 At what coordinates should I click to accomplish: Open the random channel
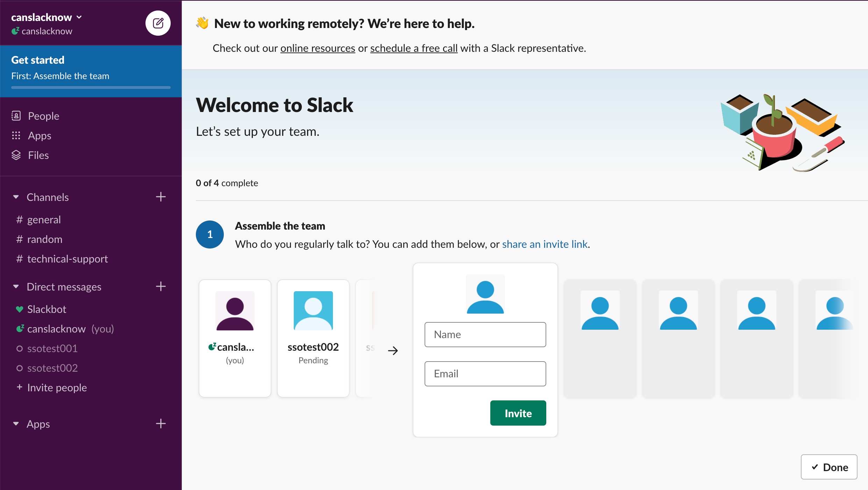[45, 239]
